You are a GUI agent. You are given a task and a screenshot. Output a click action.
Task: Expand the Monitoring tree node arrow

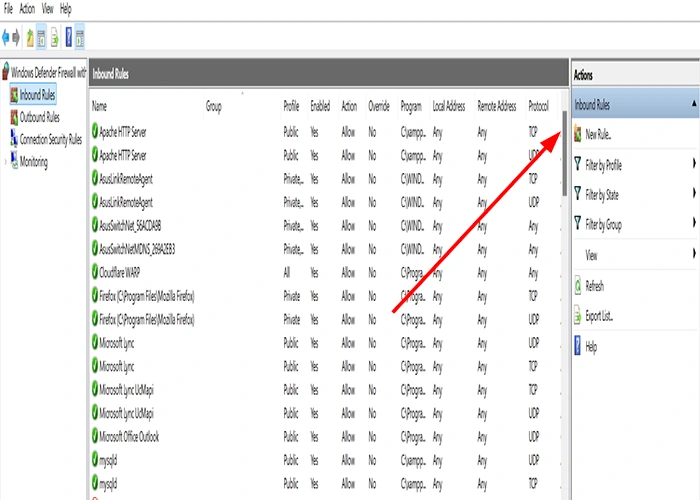(x=5, y=162)
